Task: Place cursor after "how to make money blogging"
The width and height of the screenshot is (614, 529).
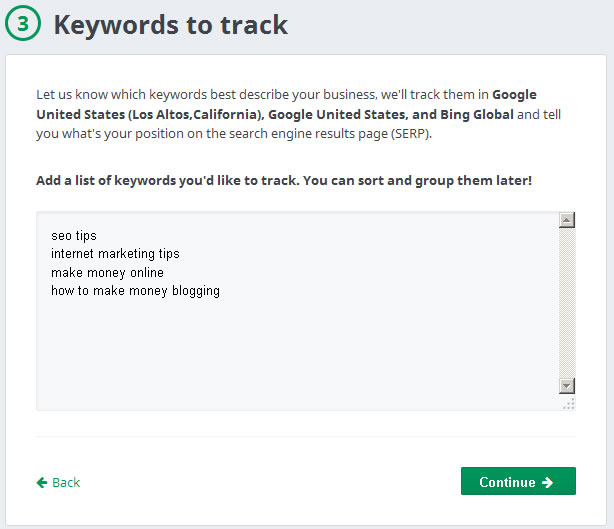Action: [220, 291]
